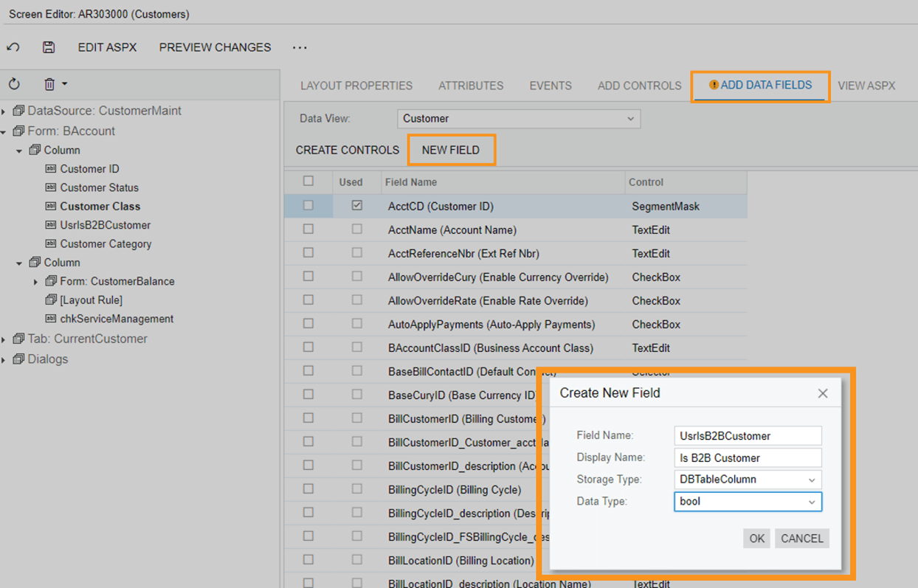This screenshot has height=588, width=918.
Task: Check the row checkbox for AcctCD (Customer ID)
Action: click(308, 206)
